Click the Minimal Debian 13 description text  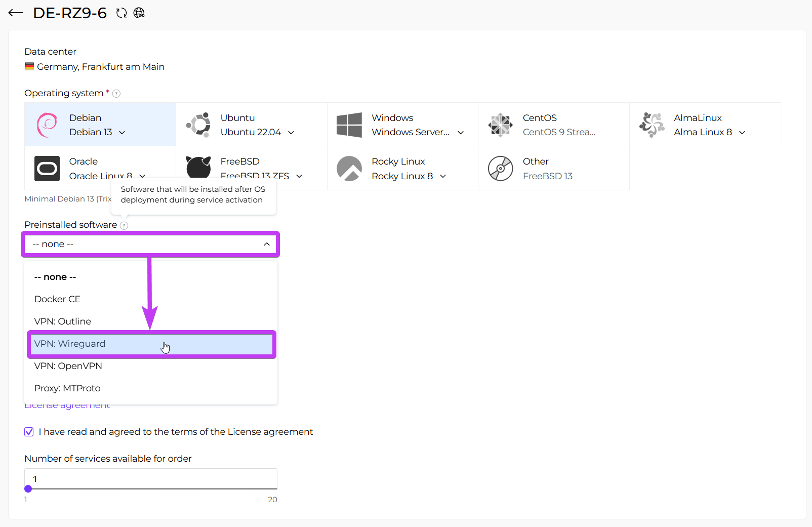coord(68,199)
